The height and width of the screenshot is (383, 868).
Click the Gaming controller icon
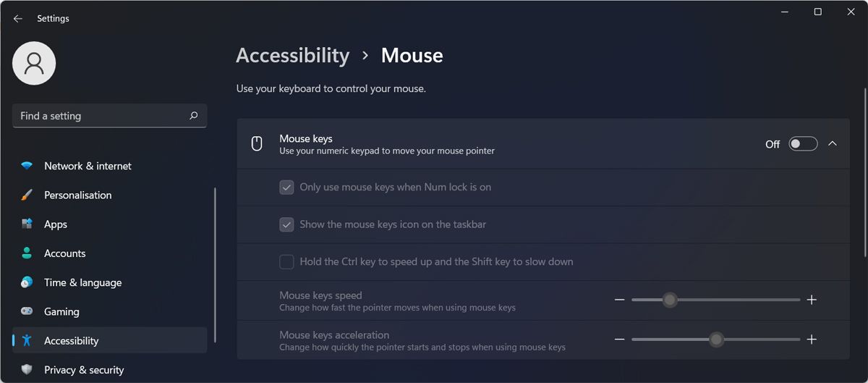(x=27, y=311)
